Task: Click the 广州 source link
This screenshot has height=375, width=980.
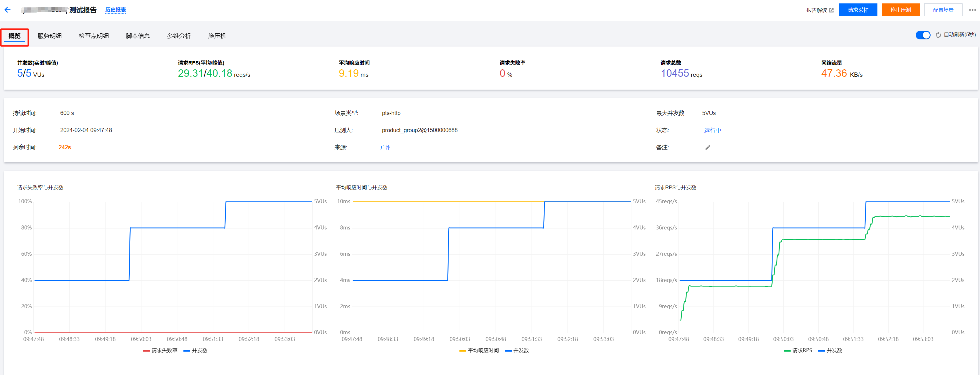Action: coord(385,148)
